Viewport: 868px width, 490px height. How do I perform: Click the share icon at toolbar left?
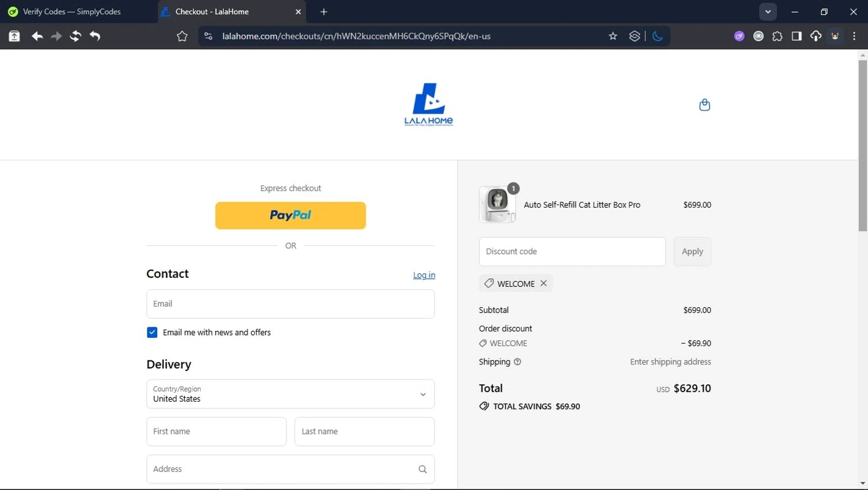click(x=14, y=36)
